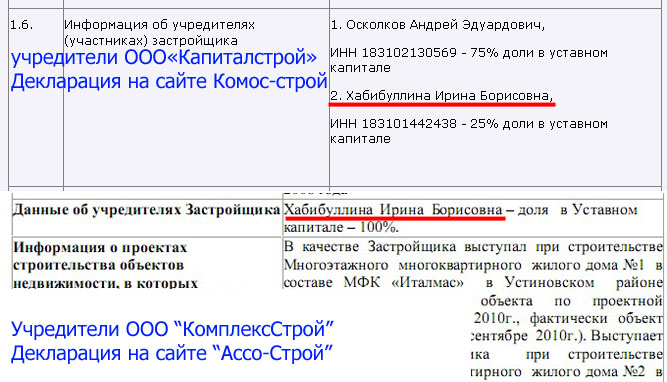Click blue text 'Декларация на сайте Комос-строй'
This screenshot has height=382, width=667.
pyautogui.click(x=169, y=81)
